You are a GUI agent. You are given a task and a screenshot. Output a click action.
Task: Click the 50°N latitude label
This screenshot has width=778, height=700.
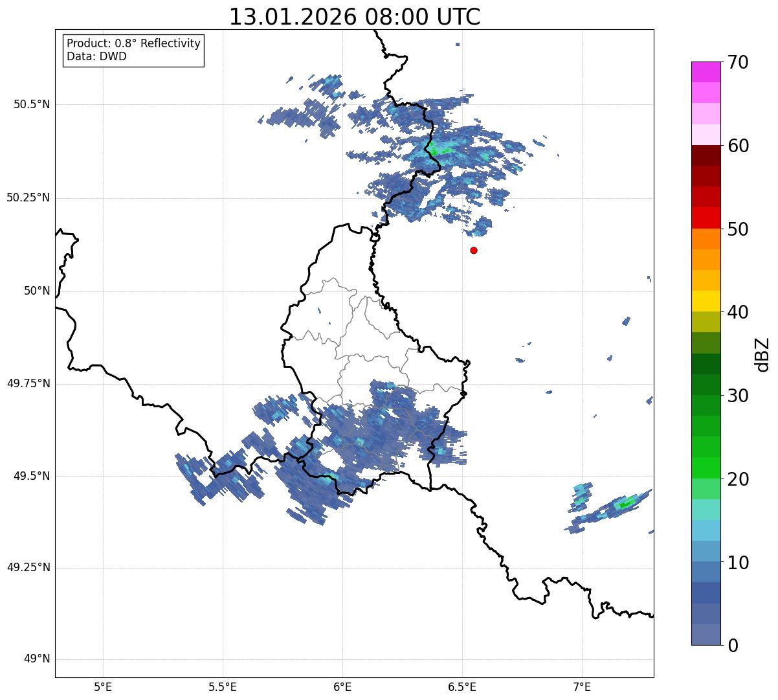tap(37, 291)
